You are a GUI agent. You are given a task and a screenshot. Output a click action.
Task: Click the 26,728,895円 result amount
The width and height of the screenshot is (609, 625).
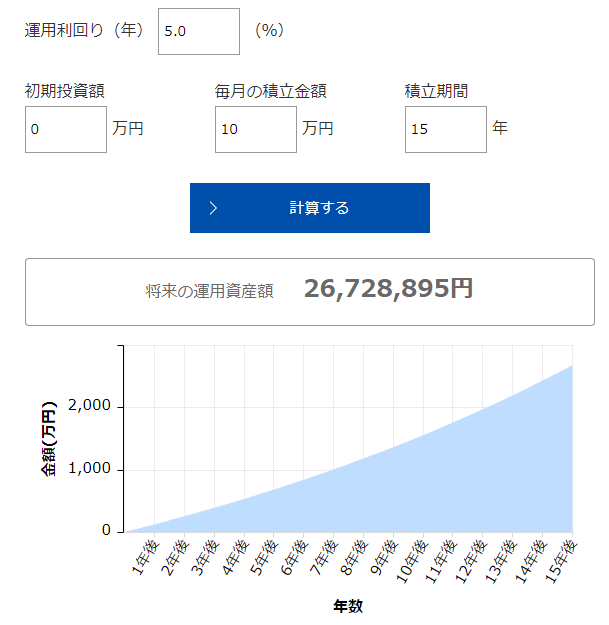point(389,288)
